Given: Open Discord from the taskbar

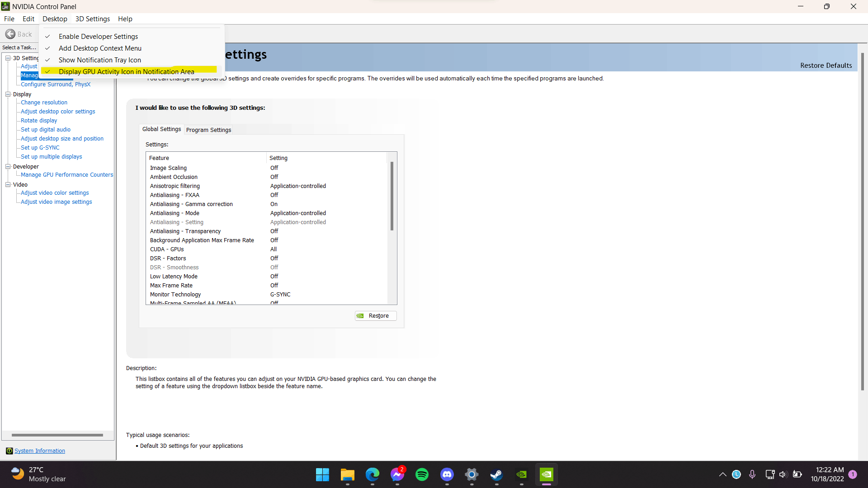Looking at the screenshot, I should [x=447, y=474].
